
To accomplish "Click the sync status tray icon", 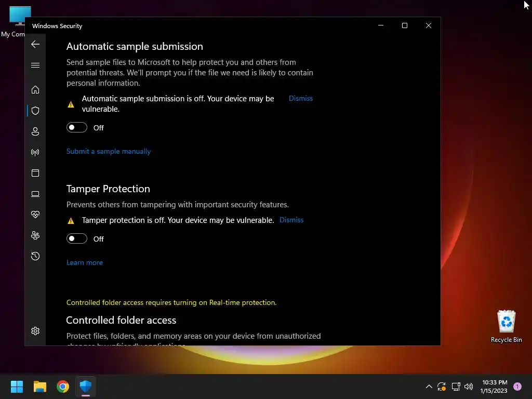I will [442, 387].
